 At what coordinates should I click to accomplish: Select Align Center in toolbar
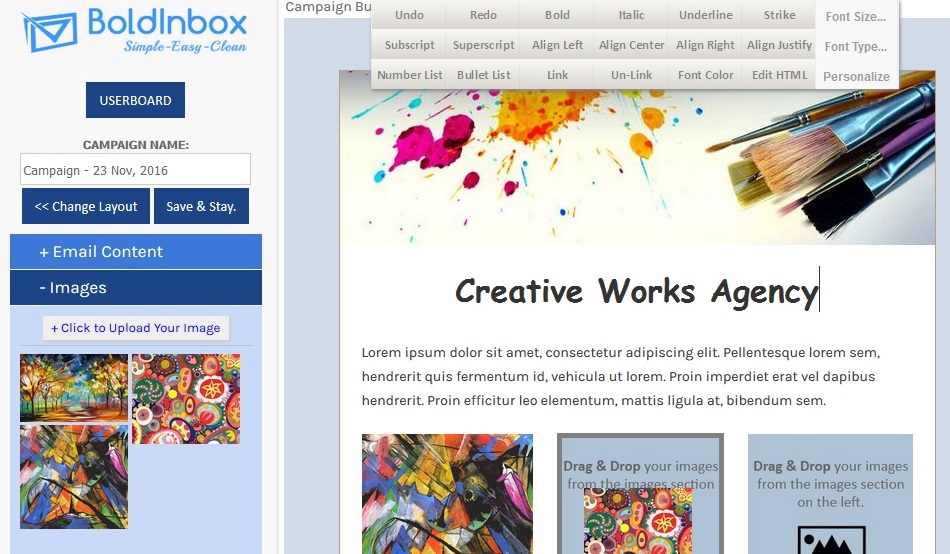pos(631,45)
